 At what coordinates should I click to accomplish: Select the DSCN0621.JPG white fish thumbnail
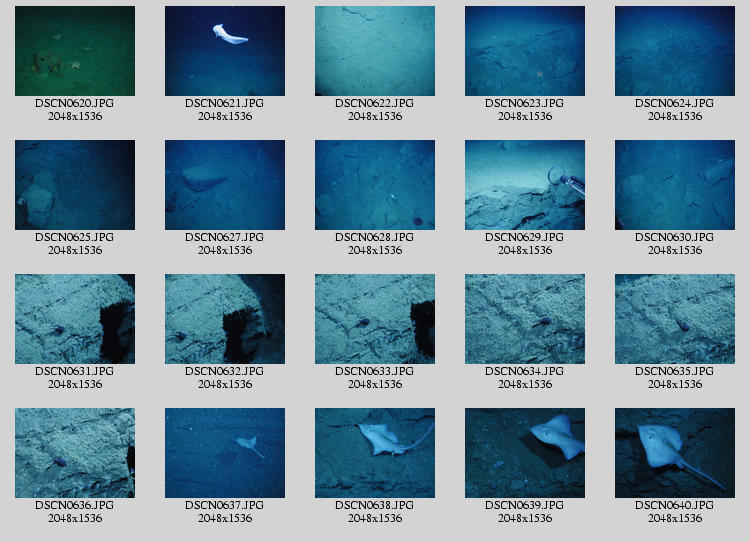click(225, 51)
